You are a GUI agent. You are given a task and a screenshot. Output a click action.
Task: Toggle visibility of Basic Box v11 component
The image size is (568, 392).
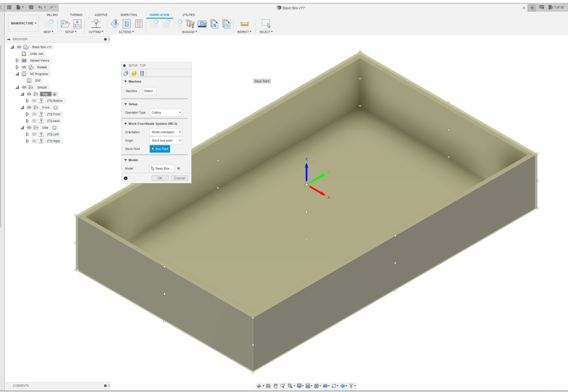pyautogui.click(x=19, y=47)
